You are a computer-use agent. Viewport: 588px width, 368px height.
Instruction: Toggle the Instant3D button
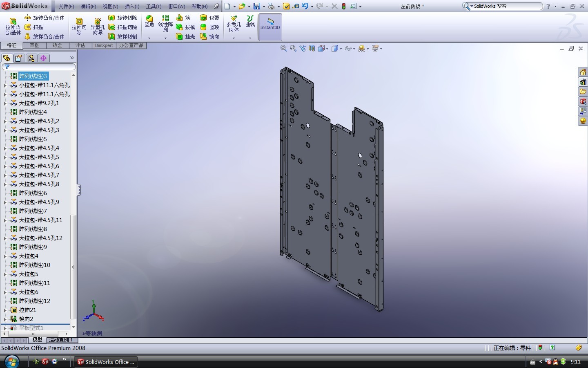pyautogui.click(x=270, y=27)
